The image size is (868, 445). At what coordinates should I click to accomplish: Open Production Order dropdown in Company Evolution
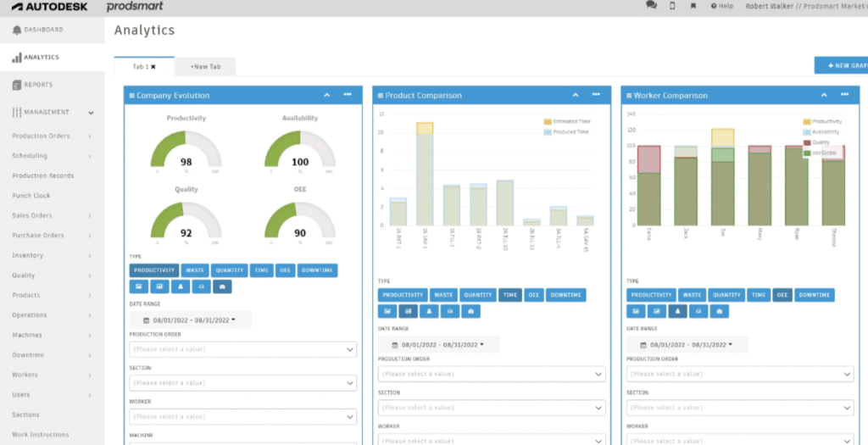(x=243, y=349)
